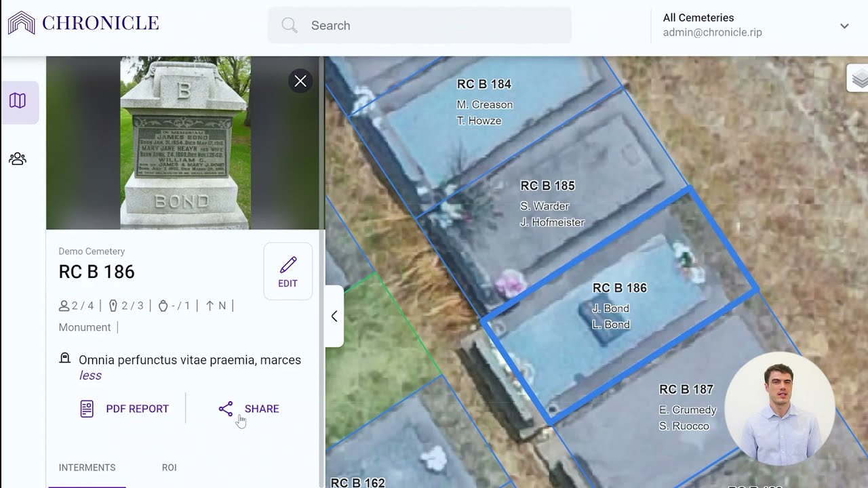Open the All Cemeteries dropdown

point(844,26)
